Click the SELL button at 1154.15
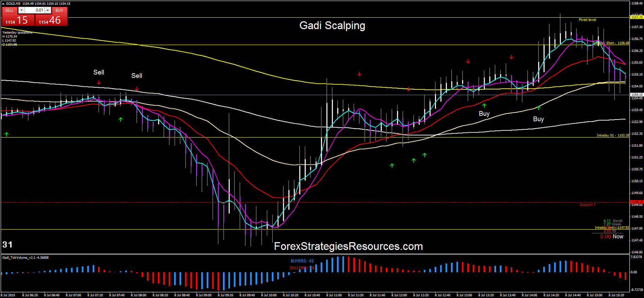The width and height of the screenshot is (644, 298). [18, 16]
